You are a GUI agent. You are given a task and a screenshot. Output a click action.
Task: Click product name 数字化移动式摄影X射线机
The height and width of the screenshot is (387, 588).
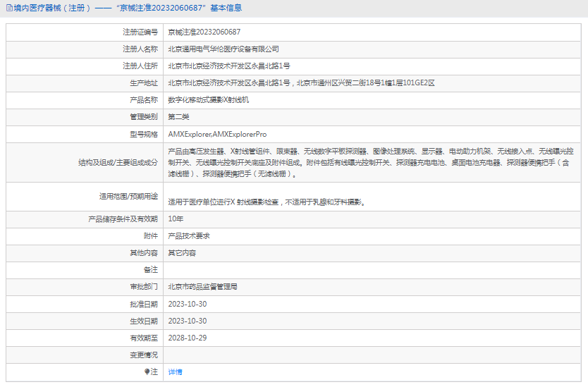[208, 100]
